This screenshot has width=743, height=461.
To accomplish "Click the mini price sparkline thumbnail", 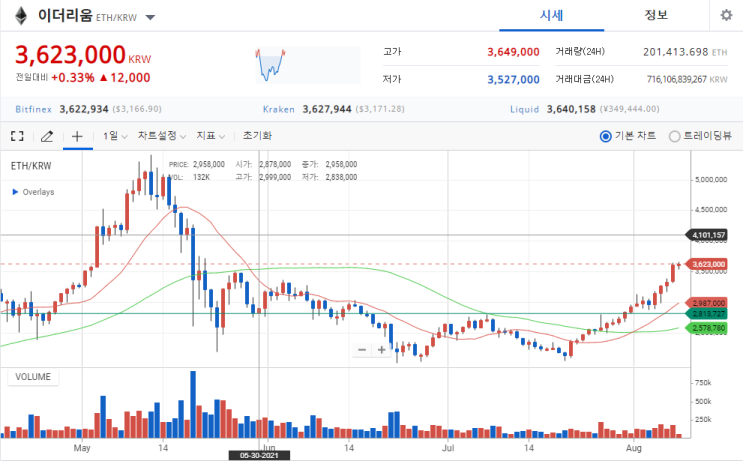I will [x=308, y=65].
